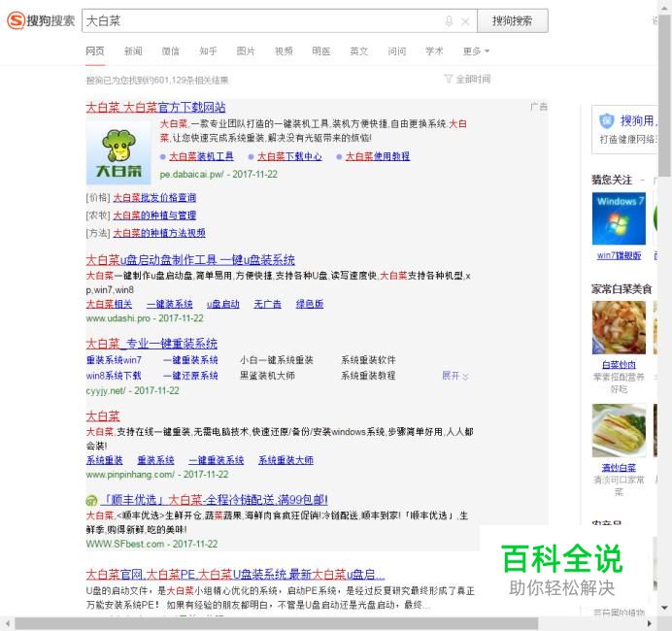The image size is (672, 631).
Task: Click the 白菜炒肉 dish thumbnail
Action: (x=619, y=328)
